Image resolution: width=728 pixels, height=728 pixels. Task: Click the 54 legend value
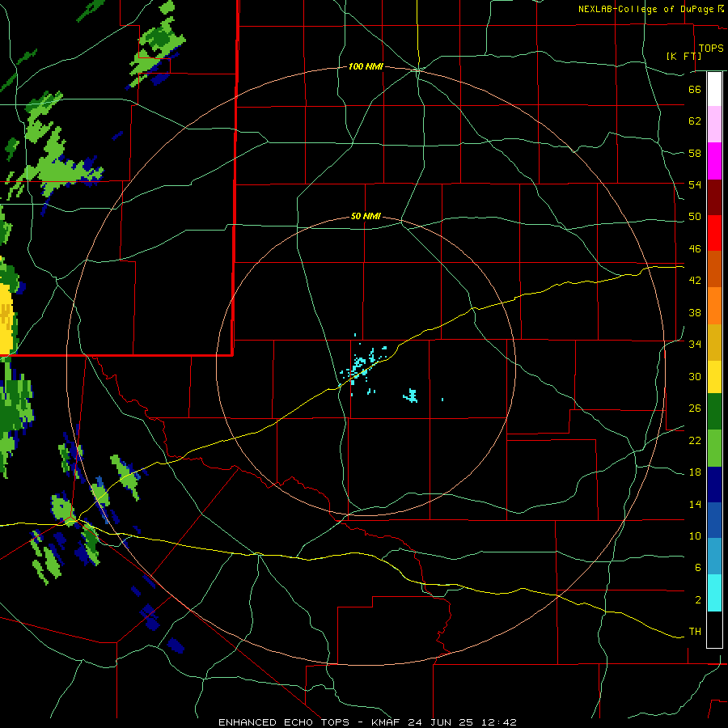coord(695,184)
